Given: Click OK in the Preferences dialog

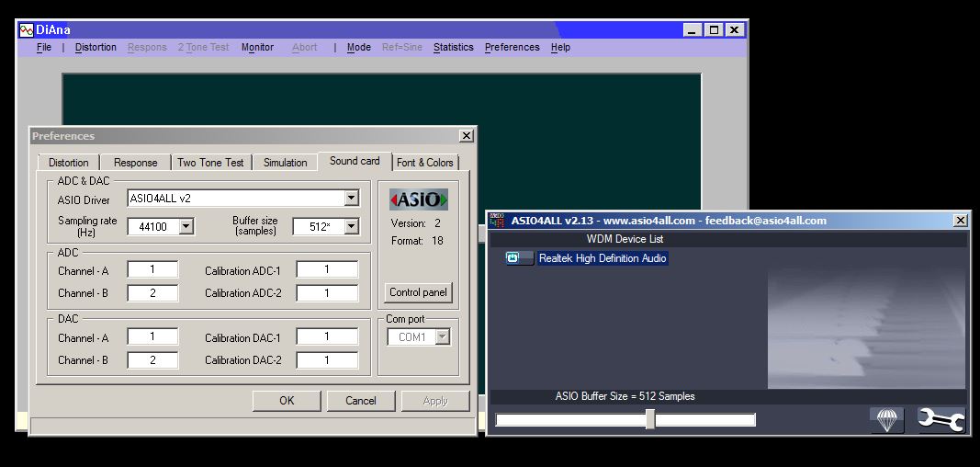Looking at the screenshot, I should (x=287, y=401).
